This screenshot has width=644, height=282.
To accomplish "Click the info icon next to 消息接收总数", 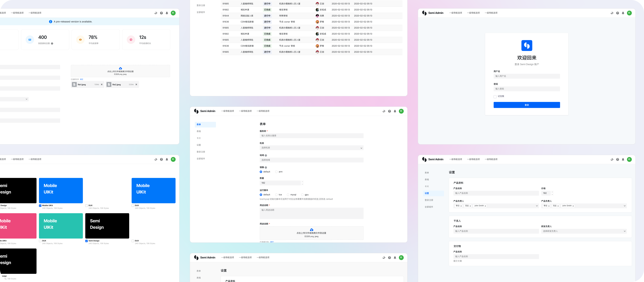I will click(x=52, y=43).
